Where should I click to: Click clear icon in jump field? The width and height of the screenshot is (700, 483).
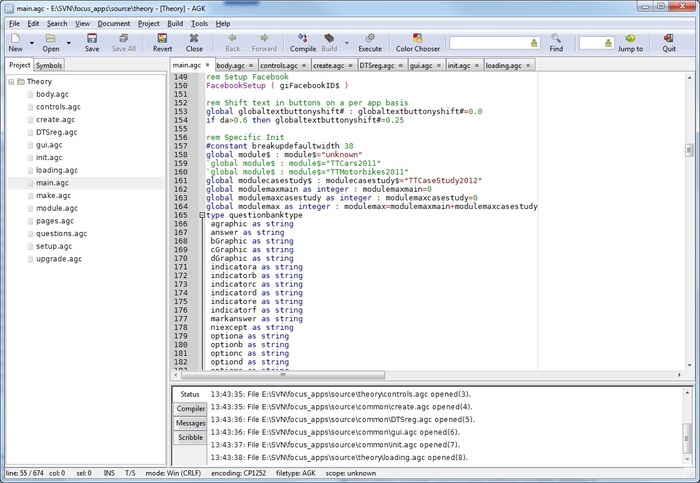[x=608, y=43]
